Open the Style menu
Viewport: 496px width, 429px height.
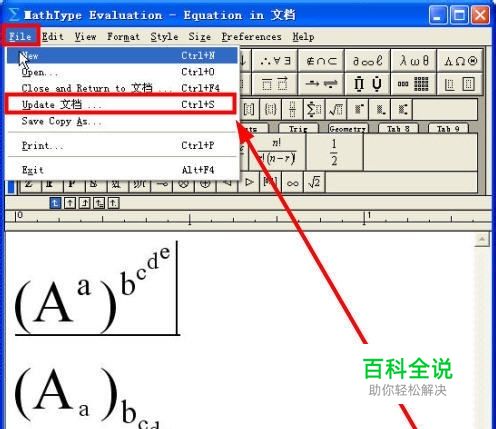[164, 36]
